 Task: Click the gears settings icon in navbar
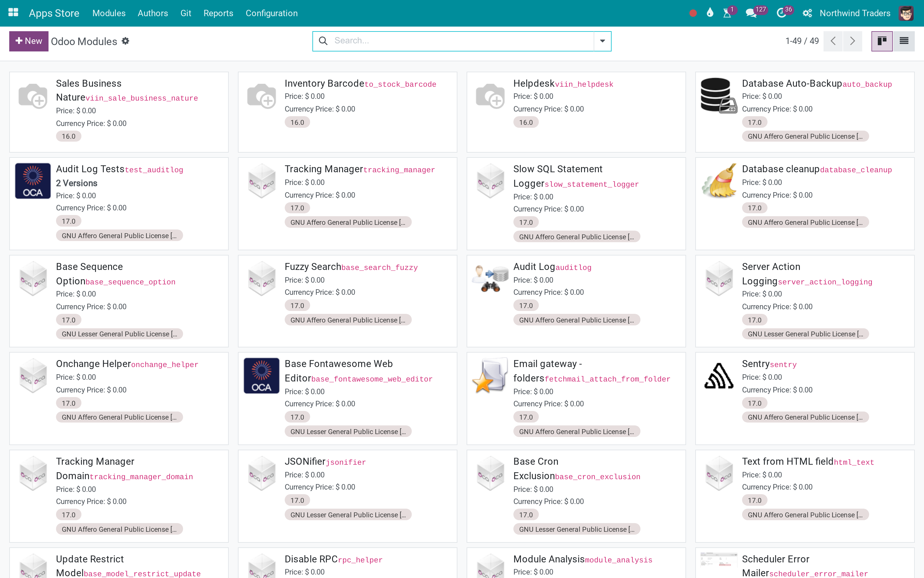pyautogui.click(x=807, y=13)
